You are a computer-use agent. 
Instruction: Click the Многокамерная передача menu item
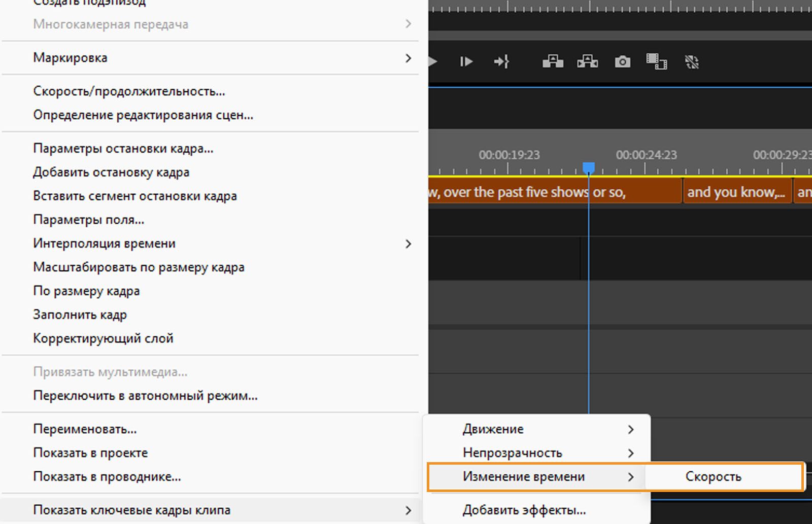210,24
